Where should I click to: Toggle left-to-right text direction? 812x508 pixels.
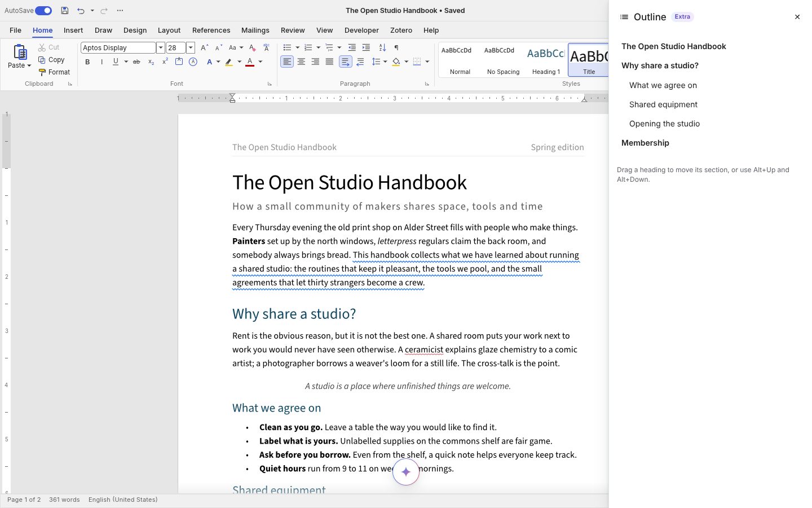pos(345,62)
